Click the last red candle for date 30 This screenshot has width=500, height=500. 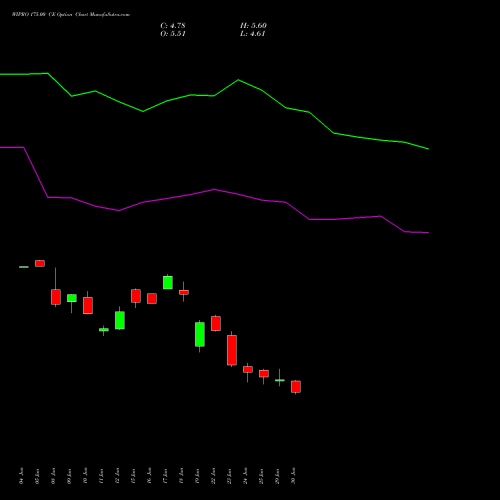pos(296,387)
